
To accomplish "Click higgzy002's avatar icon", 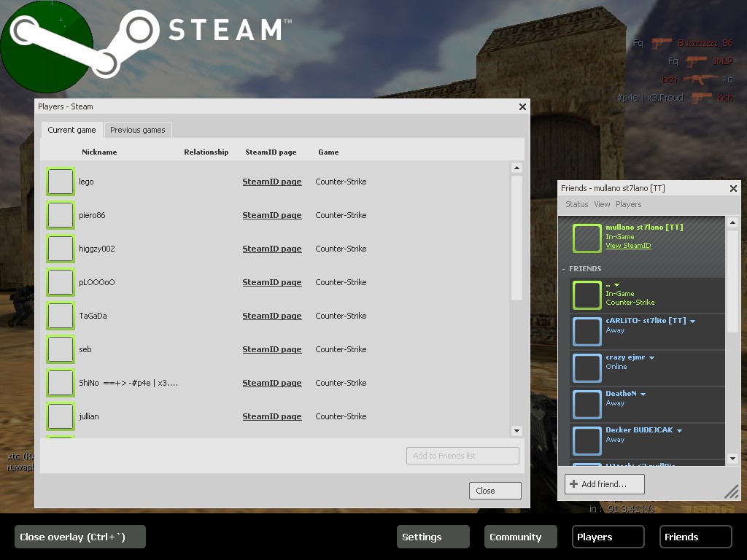I will coord(61,249).
